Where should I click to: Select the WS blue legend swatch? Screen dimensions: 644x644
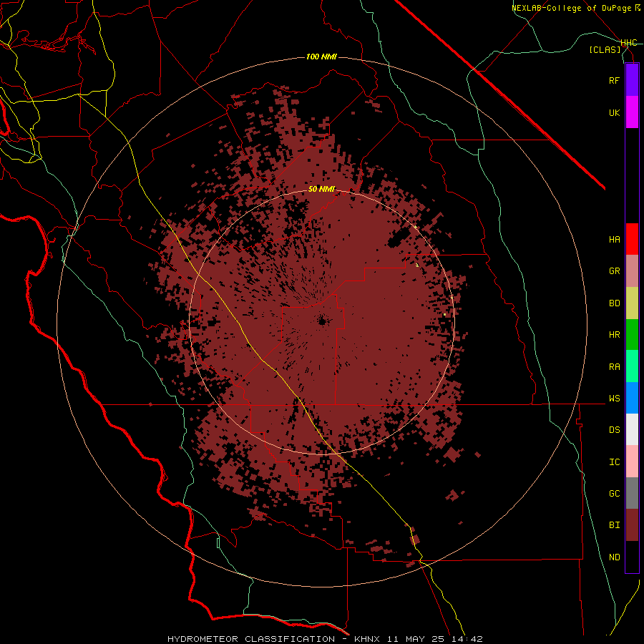[632, 398]
